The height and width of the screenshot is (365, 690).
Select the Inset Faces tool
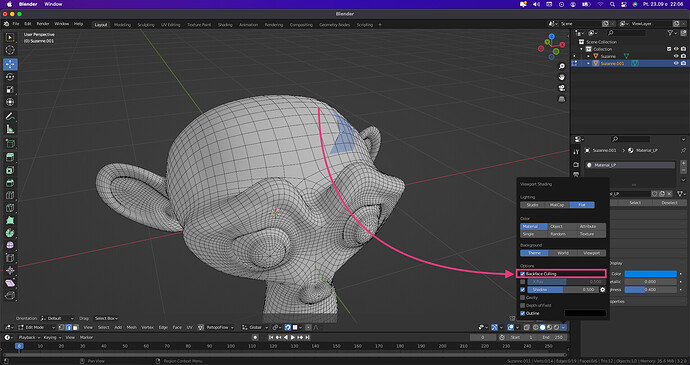pyautogui.click(x=10, y=170)
